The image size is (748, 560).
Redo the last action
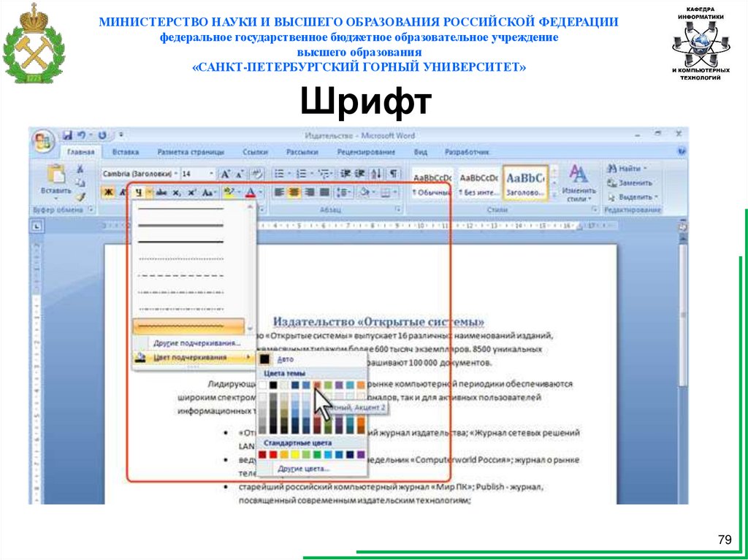(102, 136)
